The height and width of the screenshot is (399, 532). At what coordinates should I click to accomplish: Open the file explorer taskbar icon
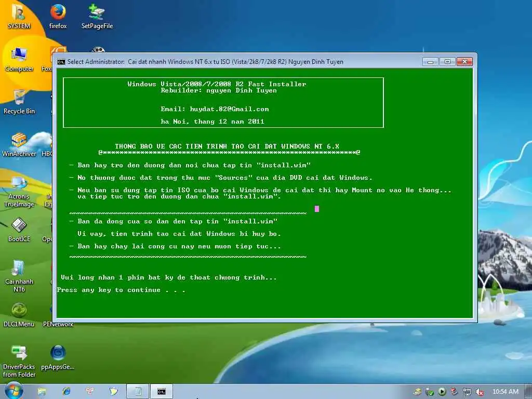tap(42, 392)
